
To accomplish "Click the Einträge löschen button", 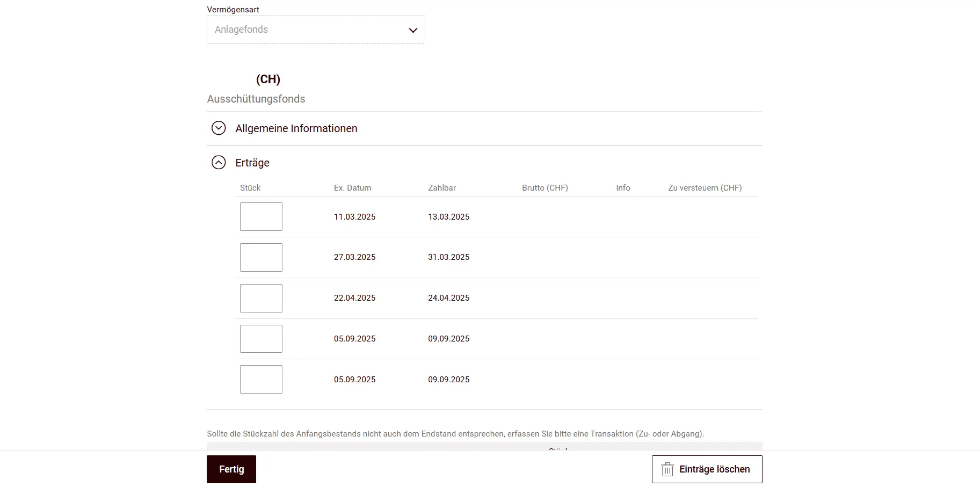I will (x=707, y=469).
